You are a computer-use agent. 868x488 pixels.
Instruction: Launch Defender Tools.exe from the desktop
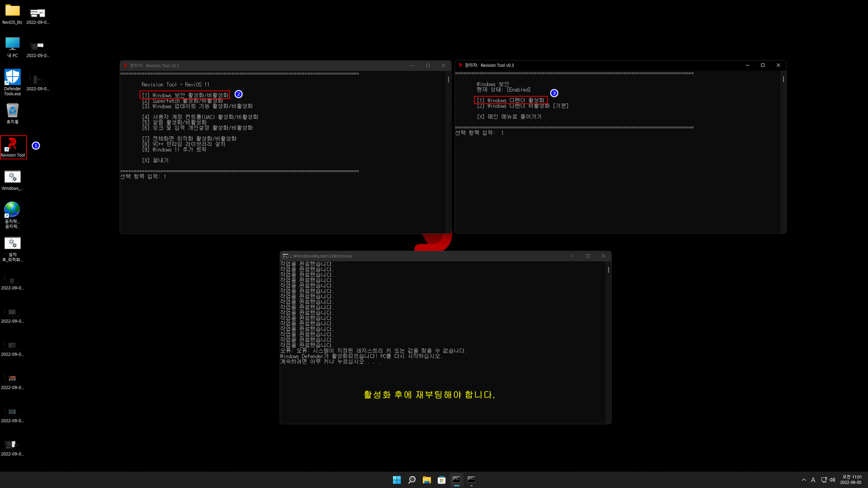[13, 82]
